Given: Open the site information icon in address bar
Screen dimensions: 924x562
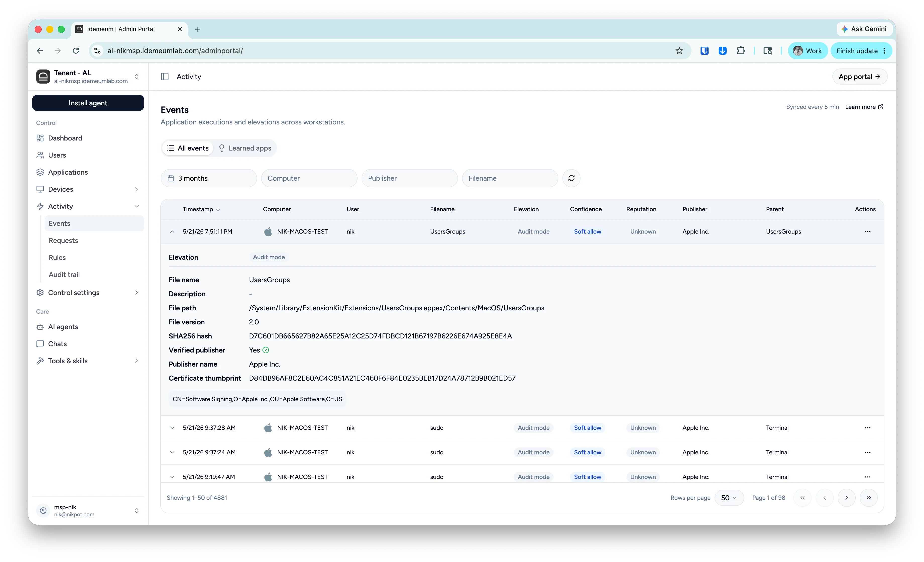Looking at the screenshot, I should [97, 51].
